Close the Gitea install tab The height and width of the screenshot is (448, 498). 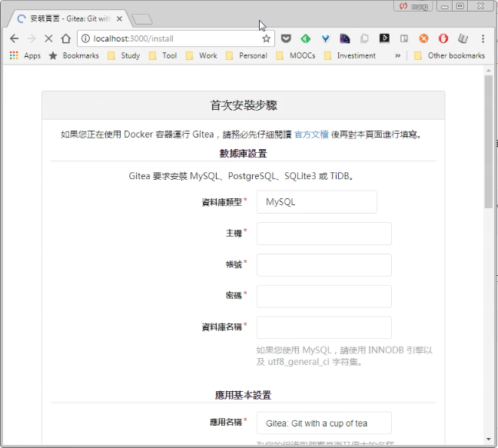pyautogui.click(x=119, y=19)
